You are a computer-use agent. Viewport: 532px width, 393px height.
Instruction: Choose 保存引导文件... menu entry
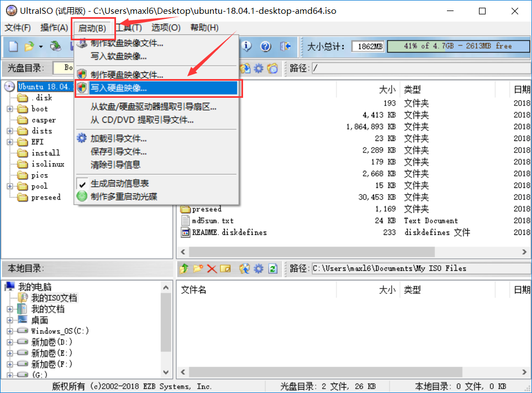point(156,151)
